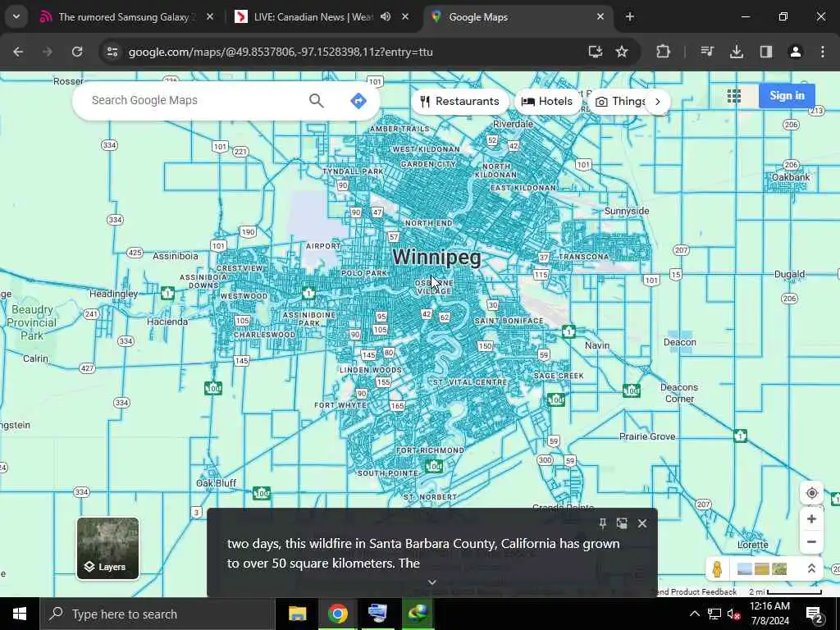
Task: Open File Explorer from taskbar
Action: point(297,614)
